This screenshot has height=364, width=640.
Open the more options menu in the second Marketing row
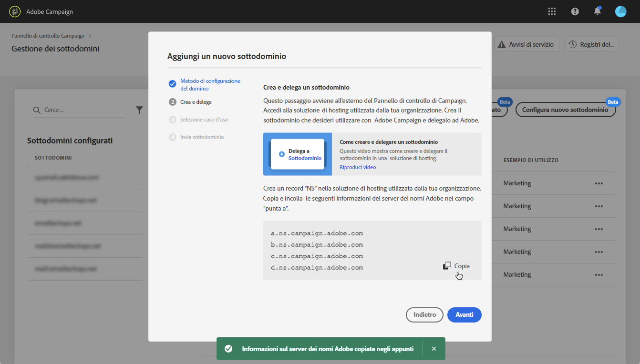[x=599, y=206]
